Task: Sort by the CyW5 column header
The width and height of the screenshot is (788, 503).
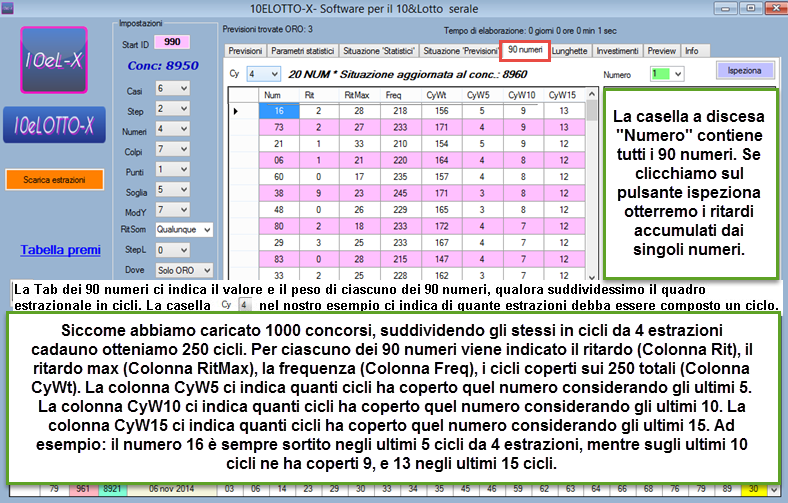Action: click(482, 95)
